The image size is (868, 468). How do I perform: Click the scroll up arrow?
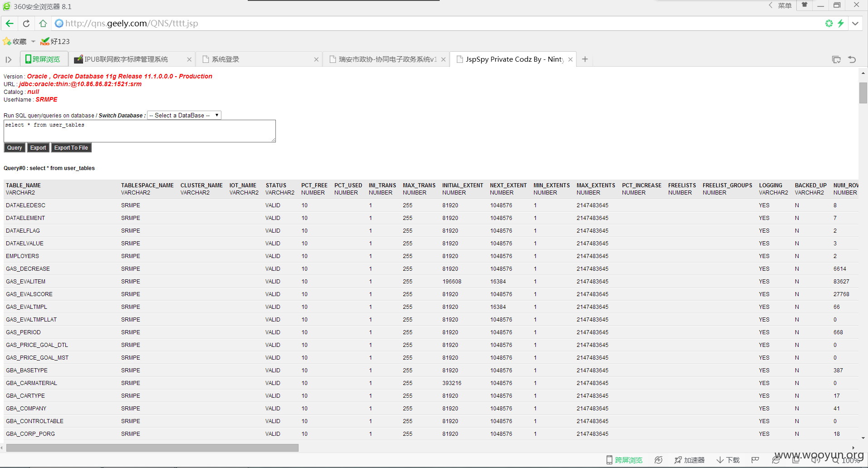pos(863,73)
